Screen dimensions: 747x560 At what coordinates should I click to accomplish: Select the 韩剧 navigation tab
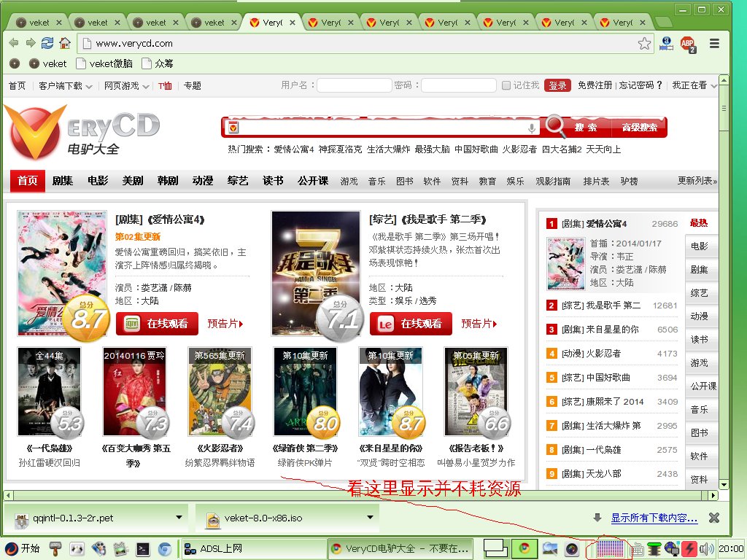tap(168, 181)
